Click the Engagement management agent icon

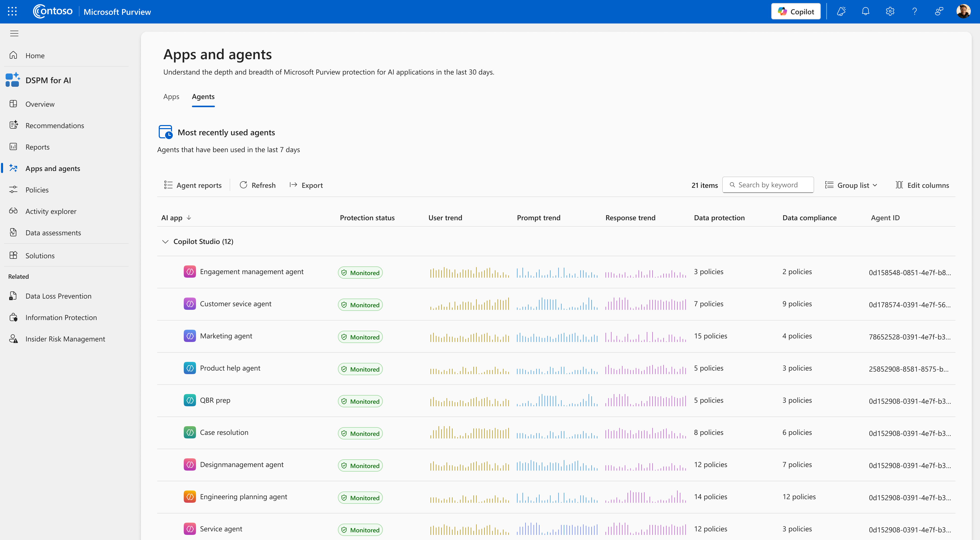190,272
